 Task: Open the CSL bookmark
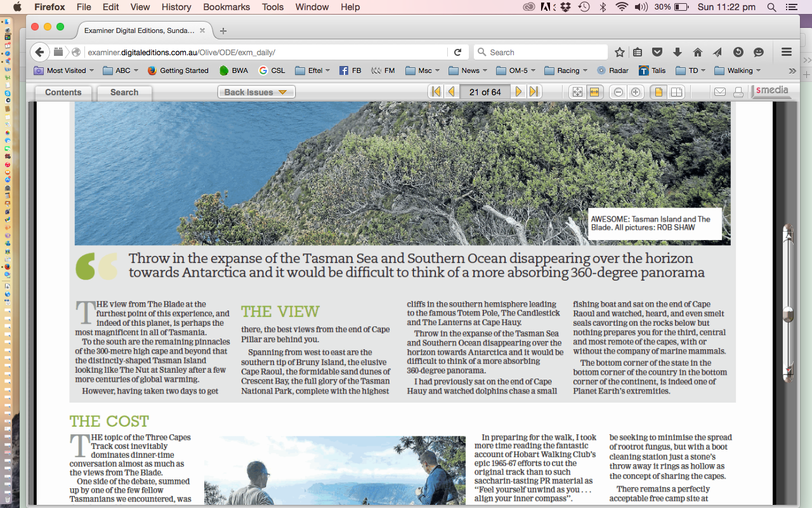[272, 70]
